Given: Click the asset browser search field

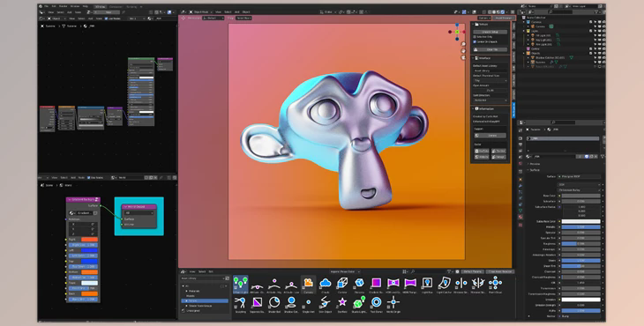Looking at the screenshot, I should [x=429, y=271].
